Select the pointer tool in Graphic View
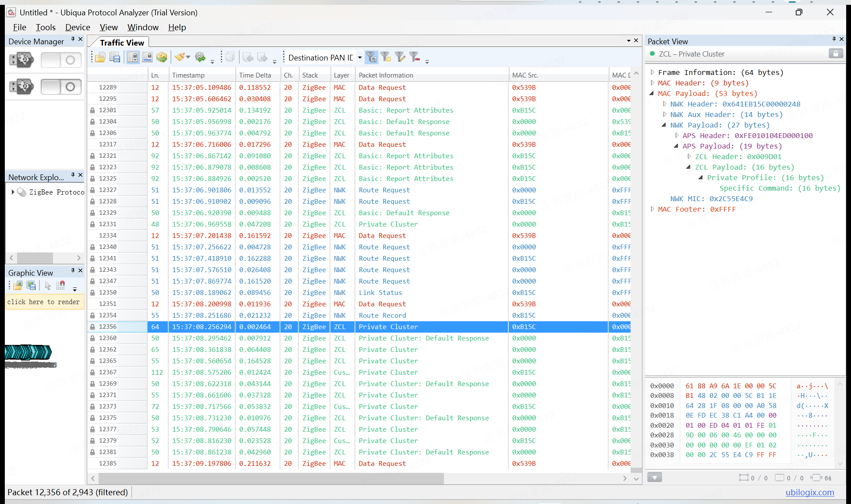851x504 pixels. tap(48, 286)
